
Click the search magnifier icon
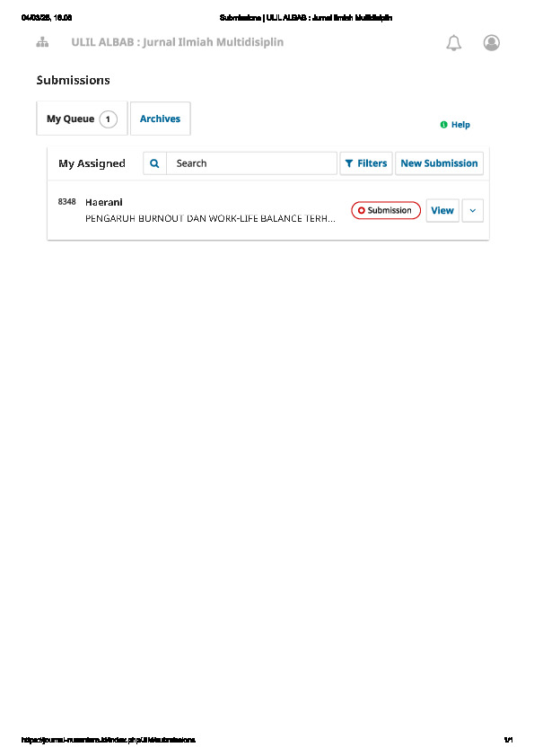click(x=154, y=163)
